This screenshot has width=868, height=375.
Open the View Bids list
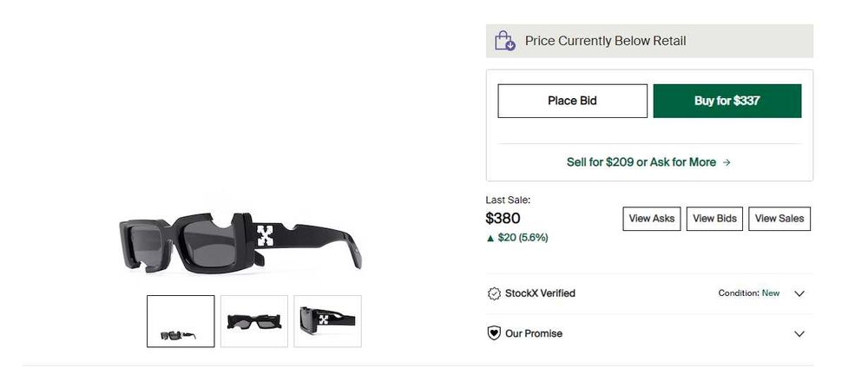coord(714,219)
